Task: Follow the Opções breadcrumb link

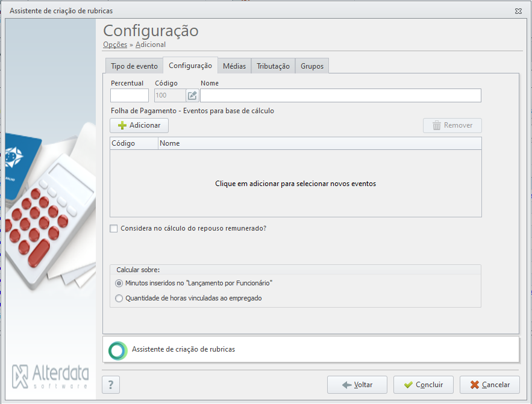Action: click(115, 45)
